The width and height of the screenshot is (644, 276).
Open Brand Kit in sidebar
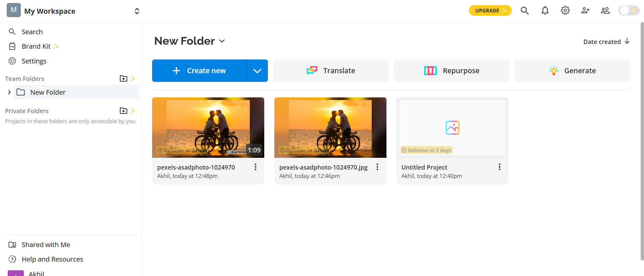click(x=36, y=46)
